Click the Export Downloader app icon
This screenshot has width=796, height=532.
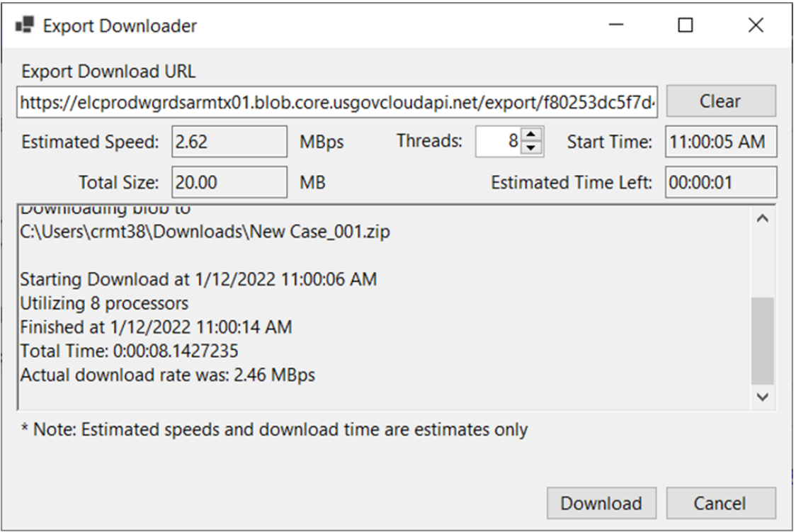pyautogui.click(x=24, y=25)
